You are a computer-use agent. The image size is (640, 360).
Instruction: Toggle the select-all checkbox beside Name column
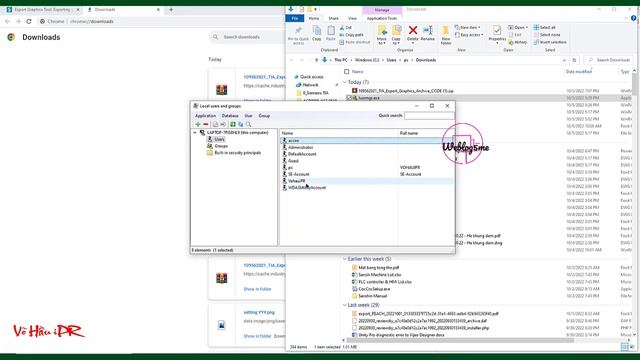coord(347,71)
